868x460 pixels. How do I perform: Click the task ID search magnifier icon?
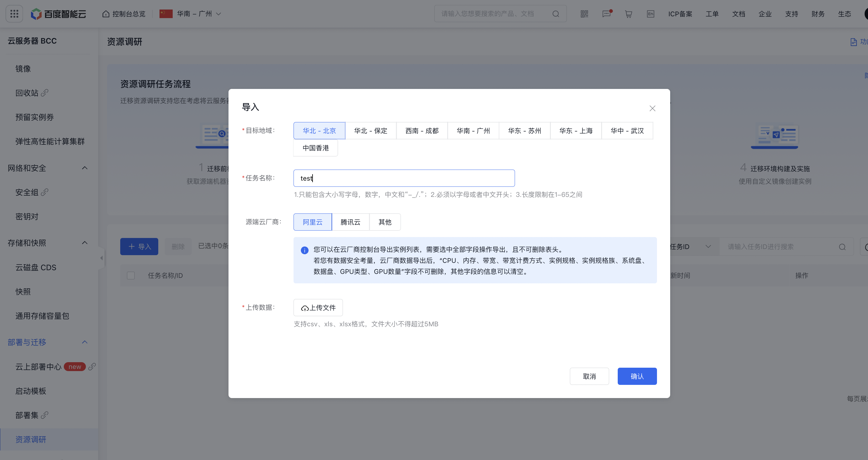[842, 247]
